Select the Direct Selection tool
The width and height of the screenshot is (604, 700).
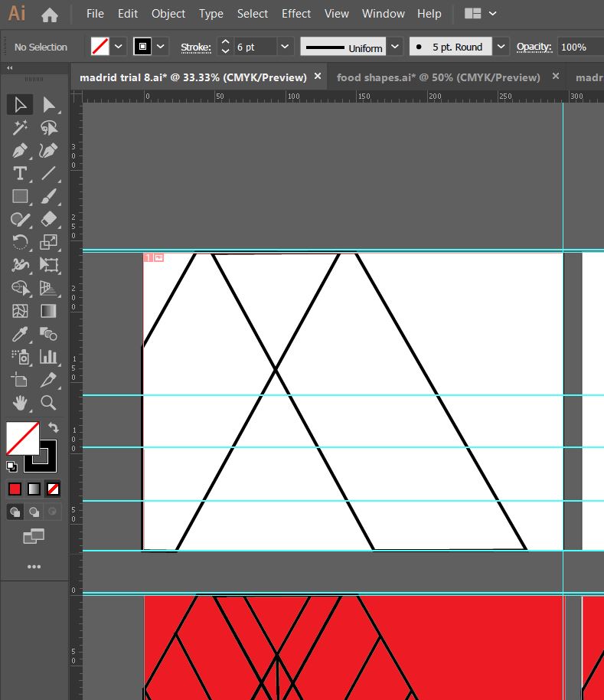point(49,105)
